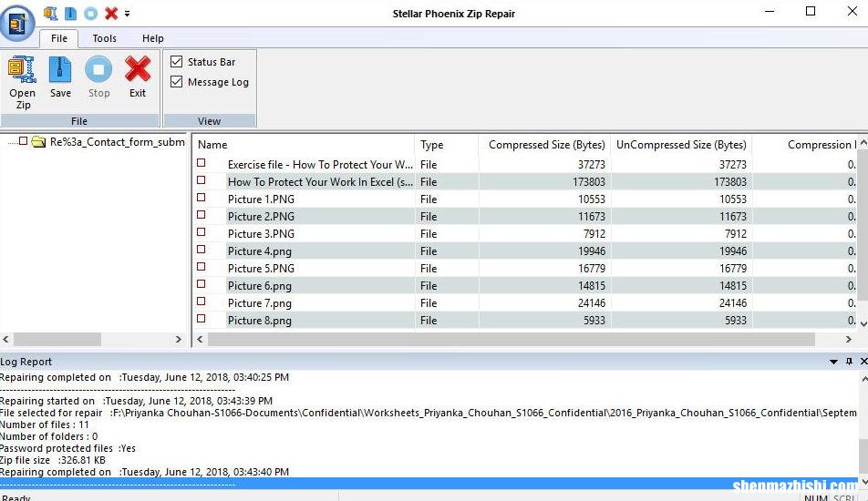Click the quick access Save icon
868x501 pixels.
click(x=71, y=13)
